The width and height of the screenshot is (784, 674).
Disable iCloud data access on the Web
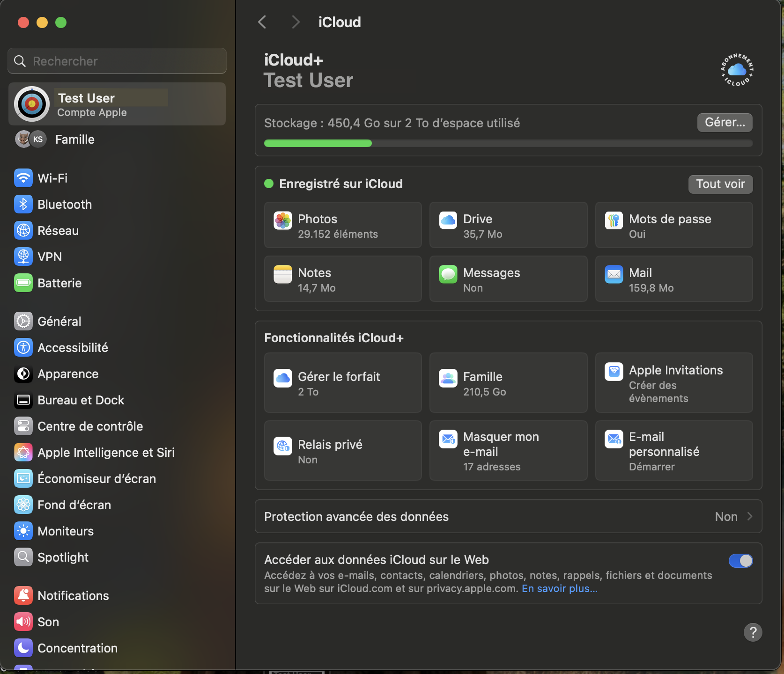coord(740,561)
